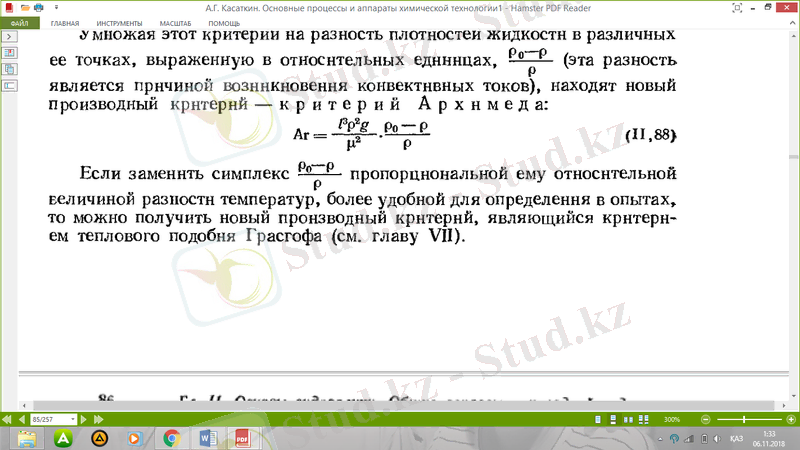
Task: Click the wireless network tray icon
Action: coord(674,439)
